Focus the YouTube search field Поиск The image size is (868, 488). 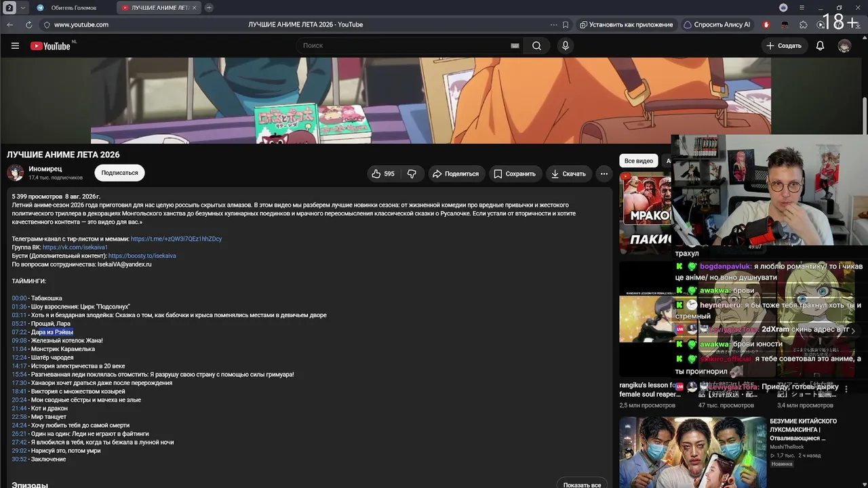coord(403,46)
